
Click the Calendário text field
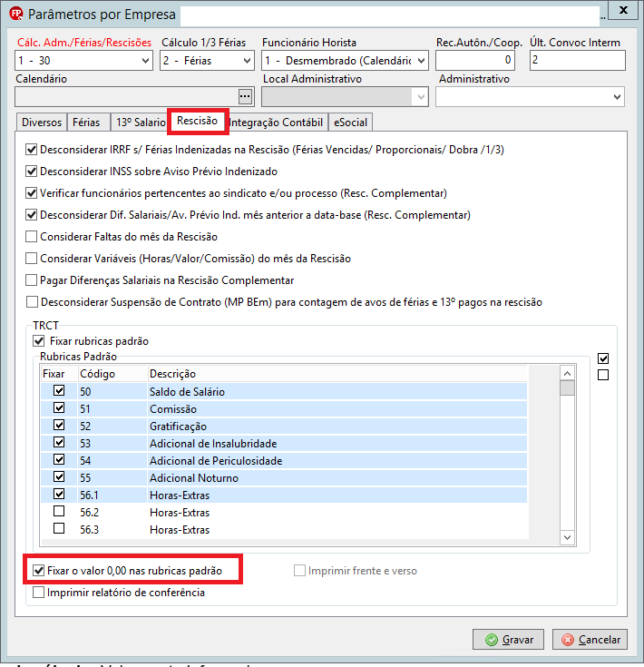pyautogui.click(x=127, y=96)
